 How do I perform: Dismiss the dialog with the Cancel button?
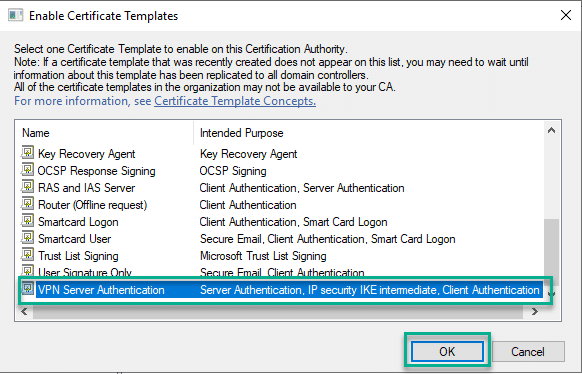(x=528, y=351)
